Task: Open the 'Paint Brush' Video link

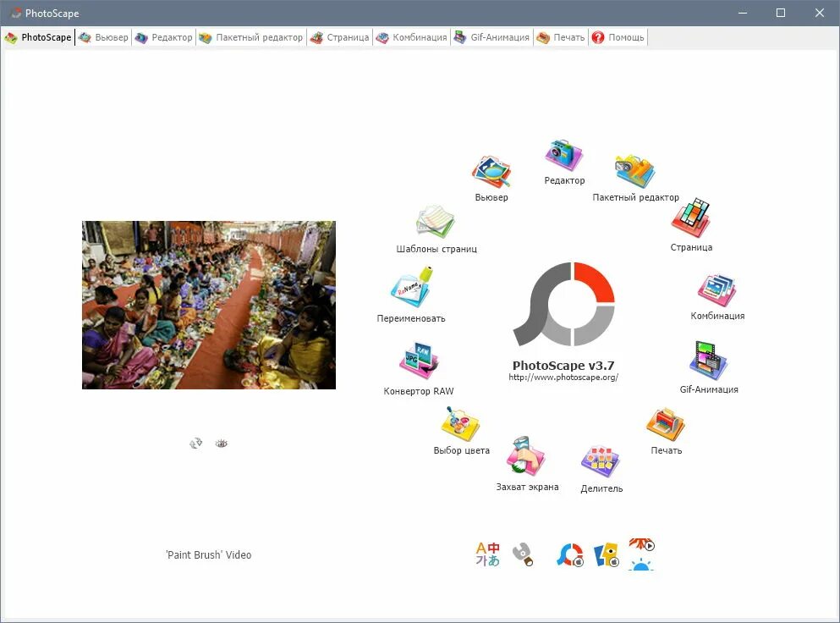Action: pos(208,555)
